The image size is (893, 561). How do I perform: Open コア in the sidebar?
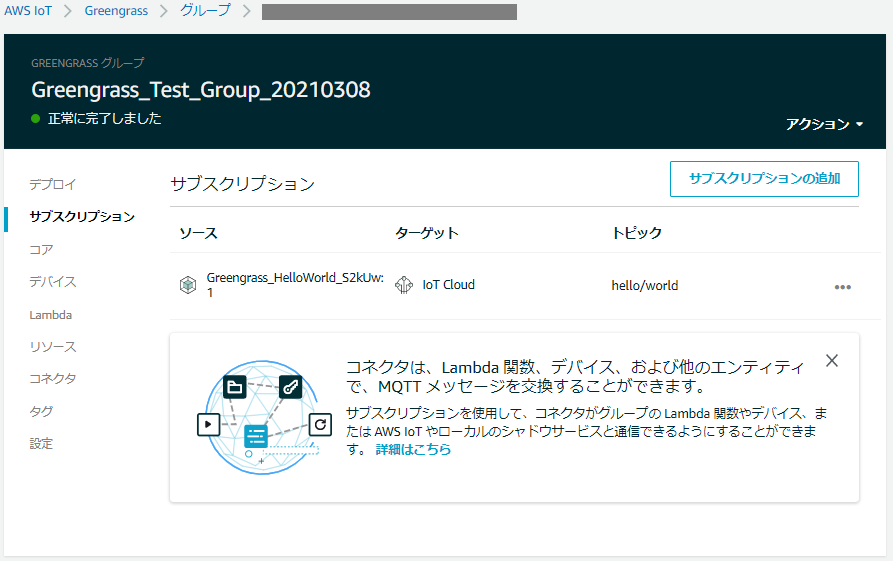click(41, 249)
